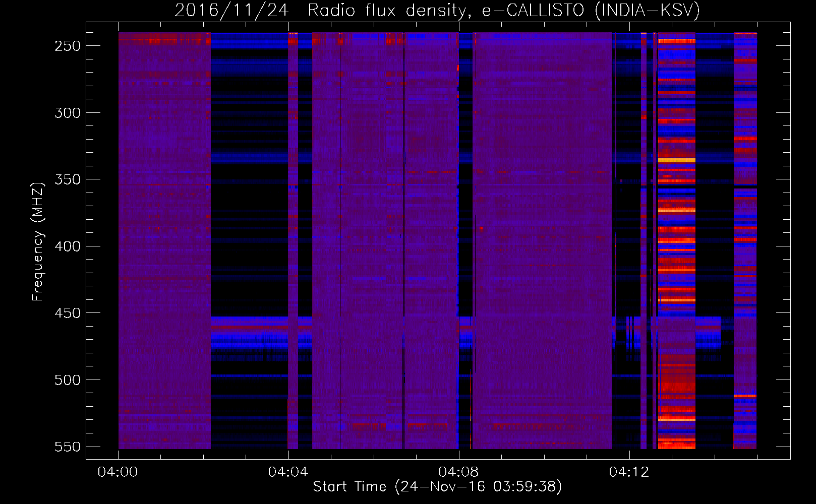Image resolution: width=816 pixels, height=504 pixels.
Task: Click the 04:08 time tick label
Action: click(458, 472)
